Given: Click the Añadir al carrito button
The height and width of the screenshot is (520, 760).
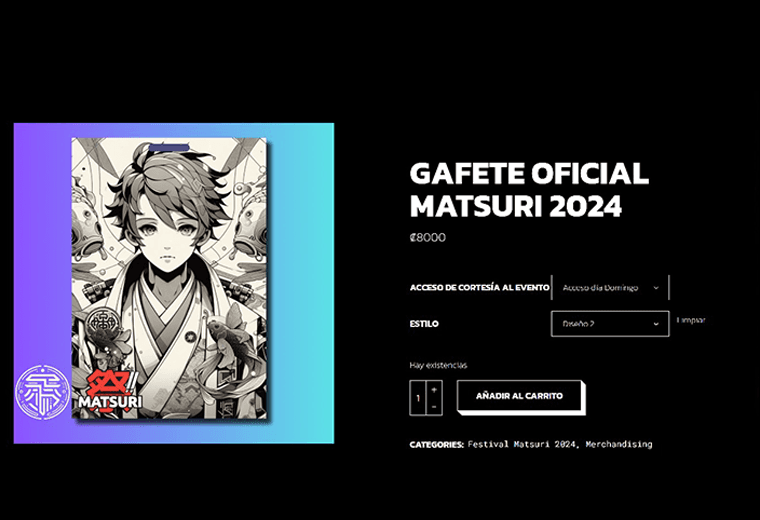Looking at the screenshot, I should pyautogui.click(x=519, y=396).
